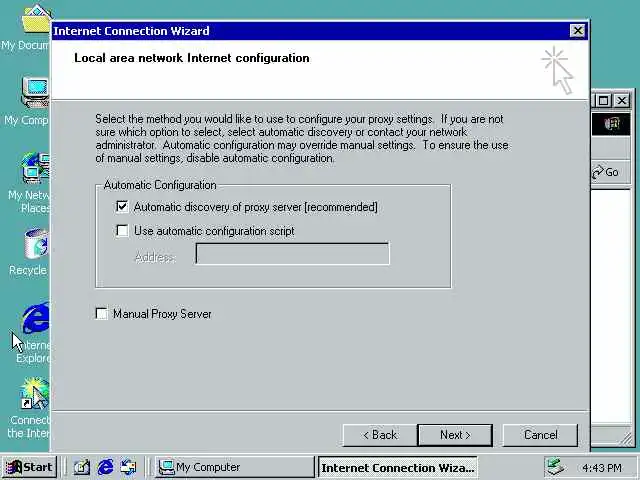
Task: Click the Windows logo in background window
Action: pos(611,124)
